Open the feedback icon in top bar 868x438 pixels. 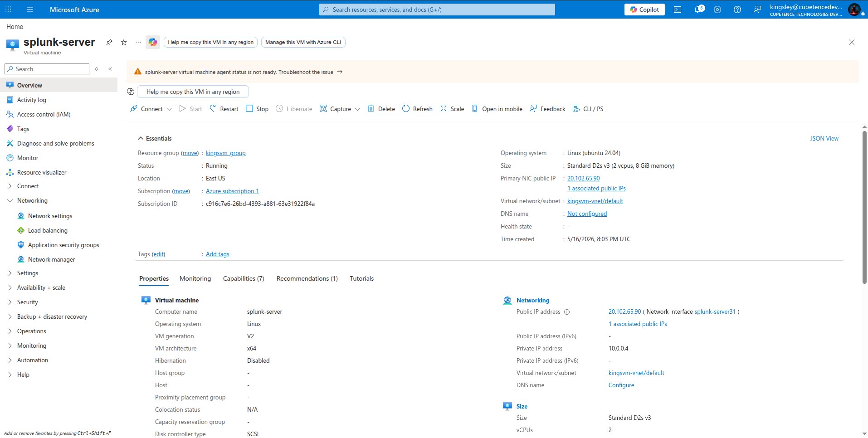pos(757,10)
